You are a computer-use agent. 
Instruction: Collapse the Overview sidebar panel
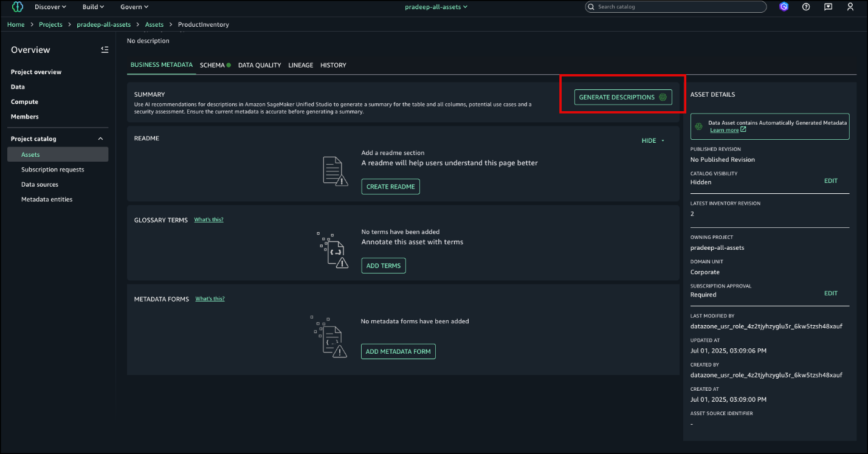(x=105, y=50)
